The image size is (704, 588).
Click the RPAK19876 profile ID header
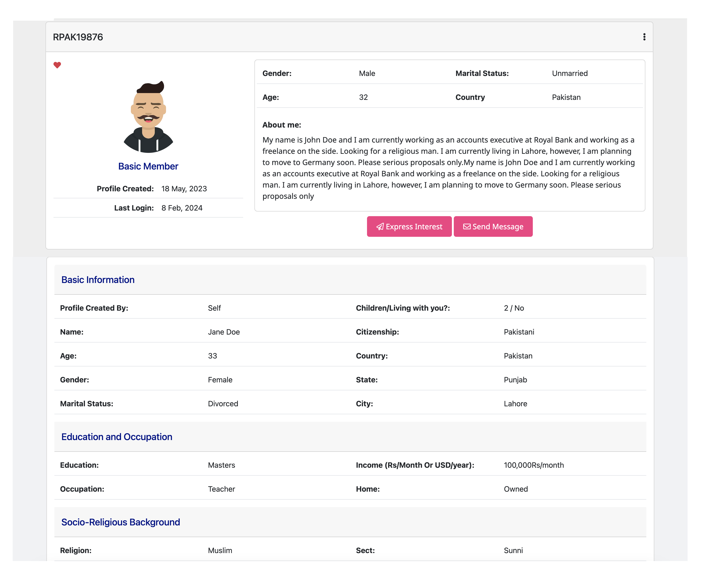point(78,37)
